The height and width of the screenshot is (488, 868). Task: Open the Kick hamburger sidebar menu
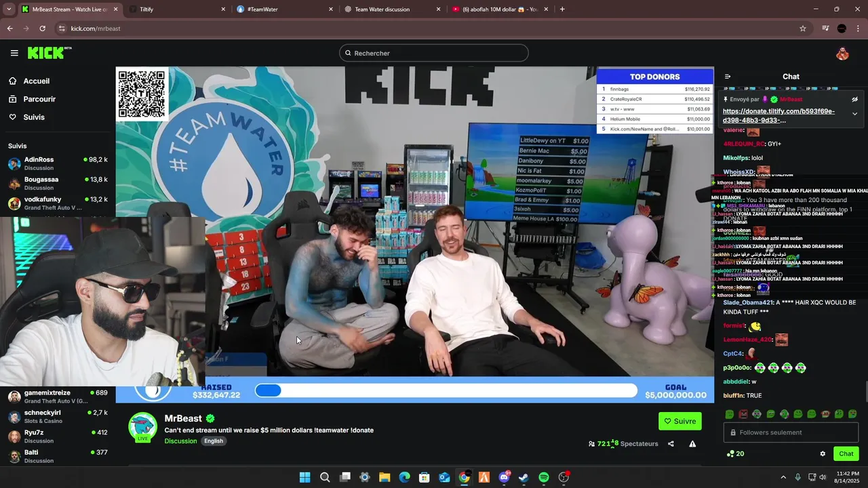coord(14,53)
